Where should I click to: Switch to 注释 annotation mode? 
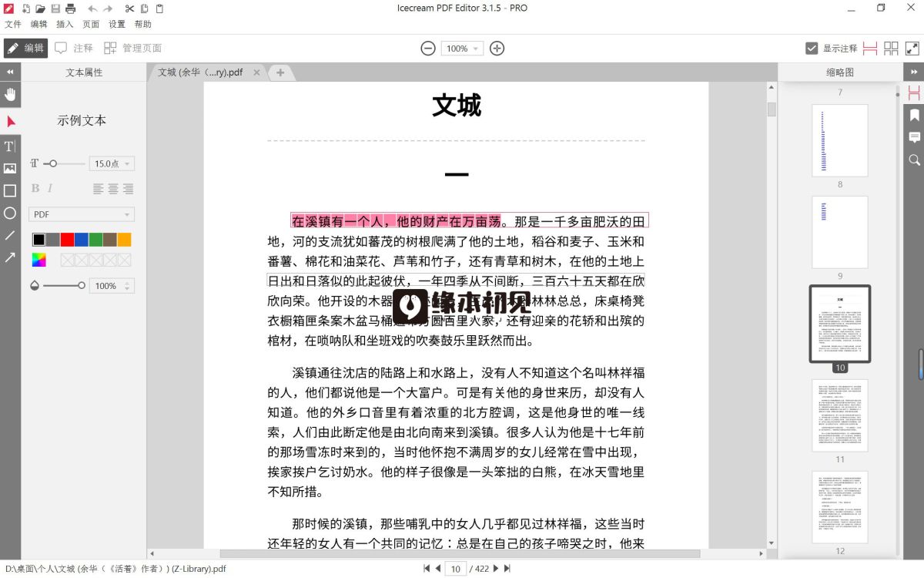pos(74,49)
